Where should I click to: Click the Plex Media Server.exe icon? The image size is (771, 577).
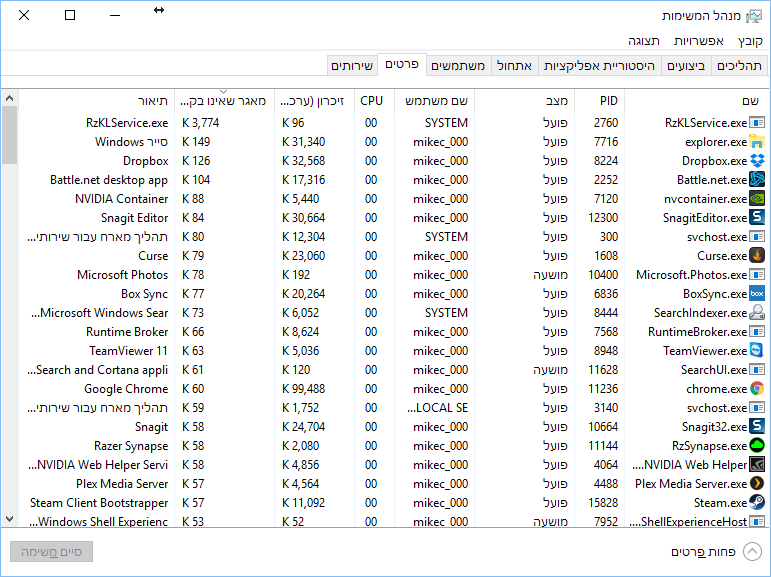[757, 484]
